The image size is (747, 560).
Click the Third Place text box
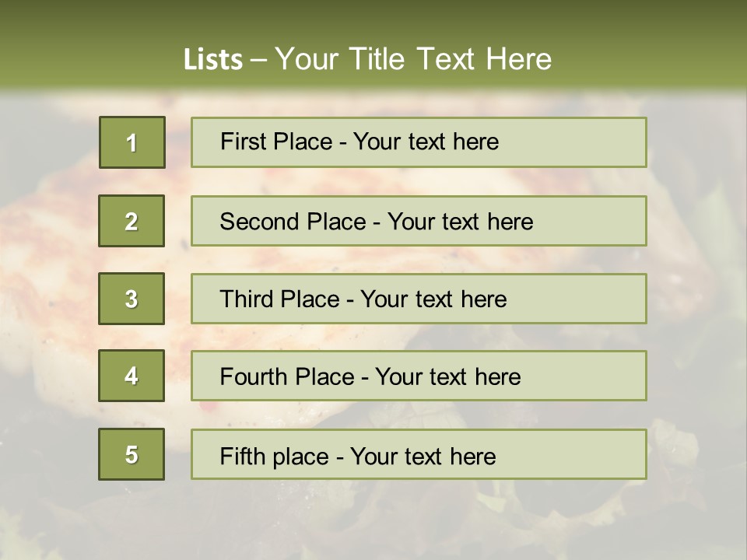coord(419,299)
